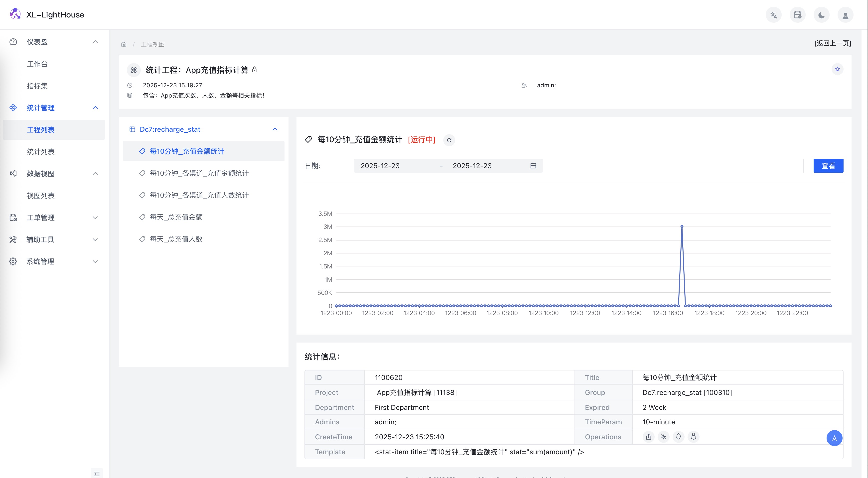The height and width of the screenshot is (478, 868).
Task: Refresh the running statistic status
Action: (449, 140)
